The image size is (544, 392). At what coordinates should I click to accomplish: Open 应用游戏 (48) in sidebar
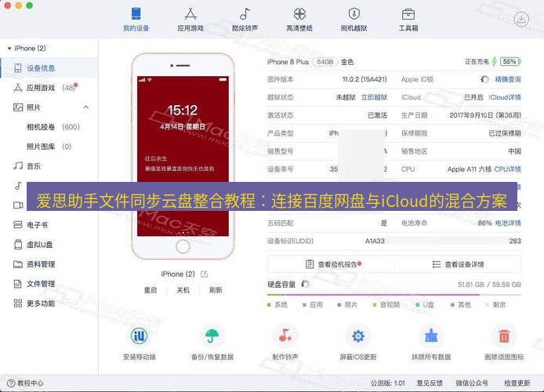(x=49, y=88)
